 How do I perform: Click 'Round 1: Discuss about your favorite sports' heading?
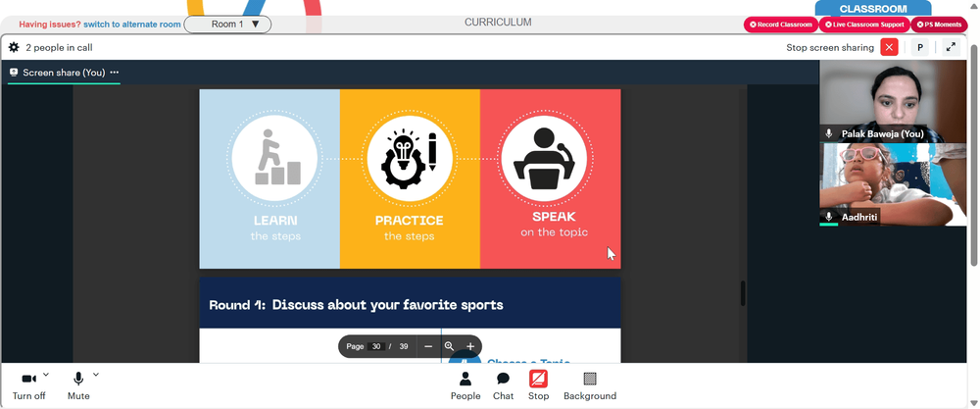tap(357, 305)
